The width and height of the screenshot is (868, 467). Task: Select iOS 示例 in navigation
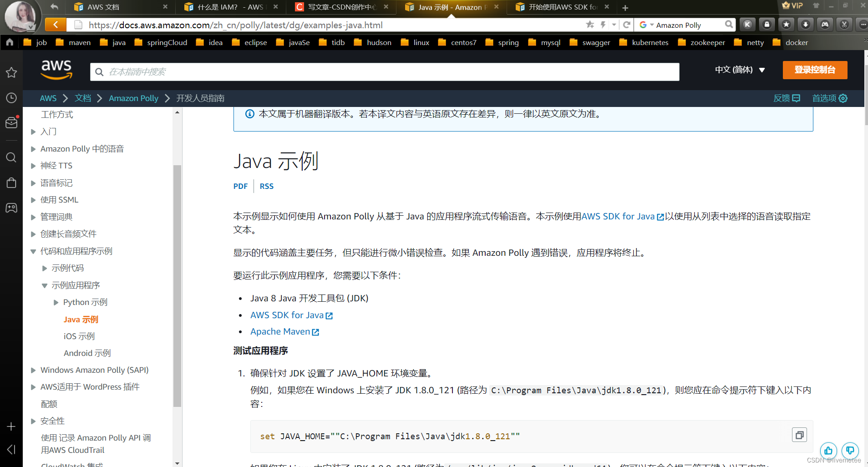pyautogui.click(x=79, y=336)
